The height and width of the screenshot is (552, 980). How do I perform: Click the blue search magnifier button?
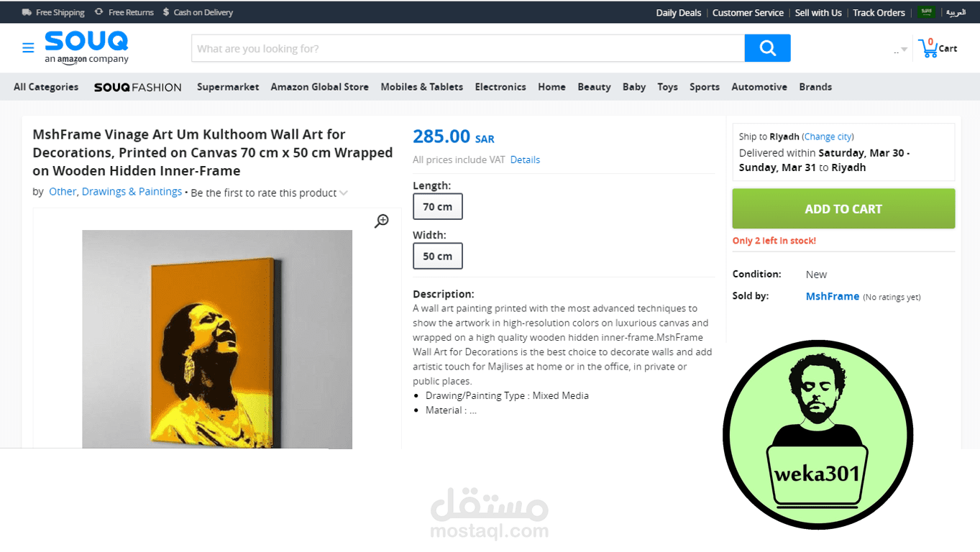pos(767,48)
